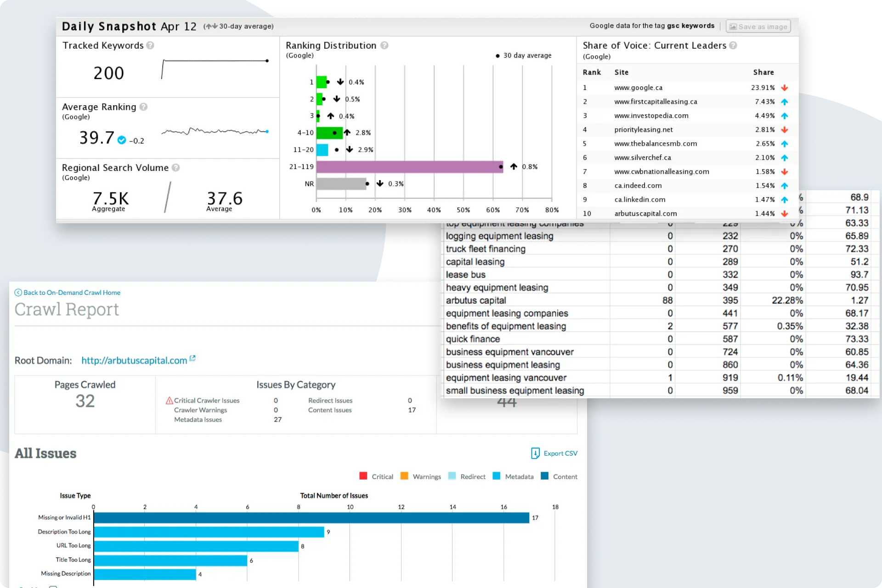Click the Warnings orange legend swatch

[404, 476]
